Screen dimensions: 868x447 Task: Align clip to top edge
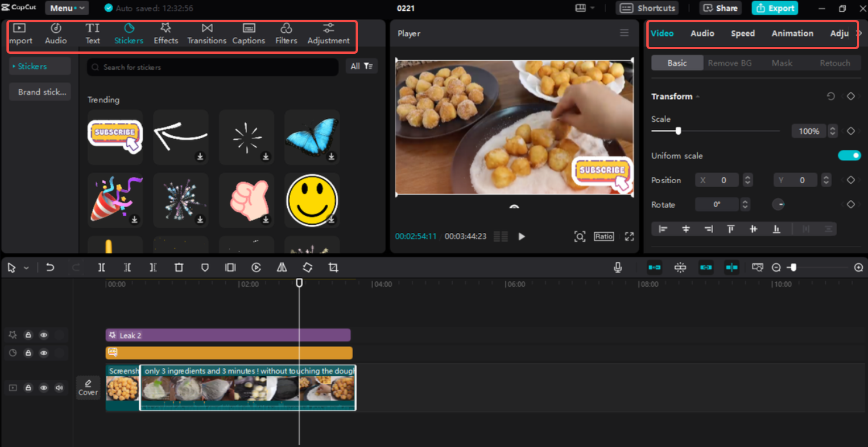pos(731,229)
